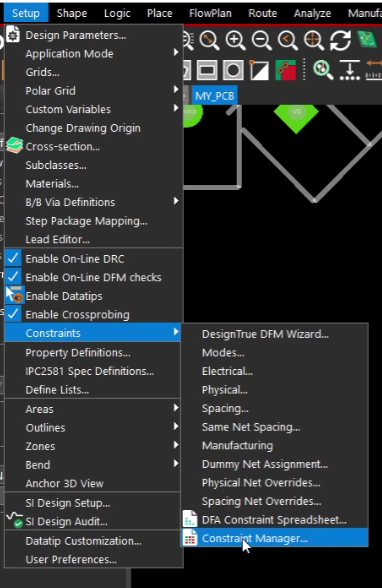Click the Zoom Fit toolbar icon
The width and height of the screenshot is (382, 588).
(x=209, y=40)
